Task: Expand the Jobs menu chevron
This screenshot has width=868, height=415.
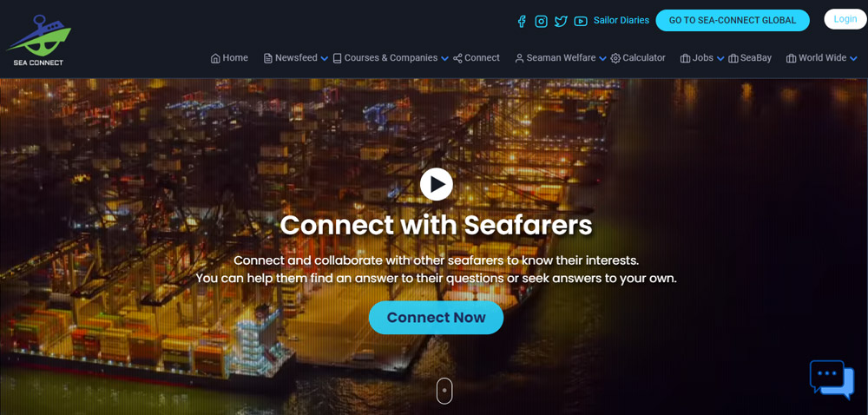Action: 720,59
